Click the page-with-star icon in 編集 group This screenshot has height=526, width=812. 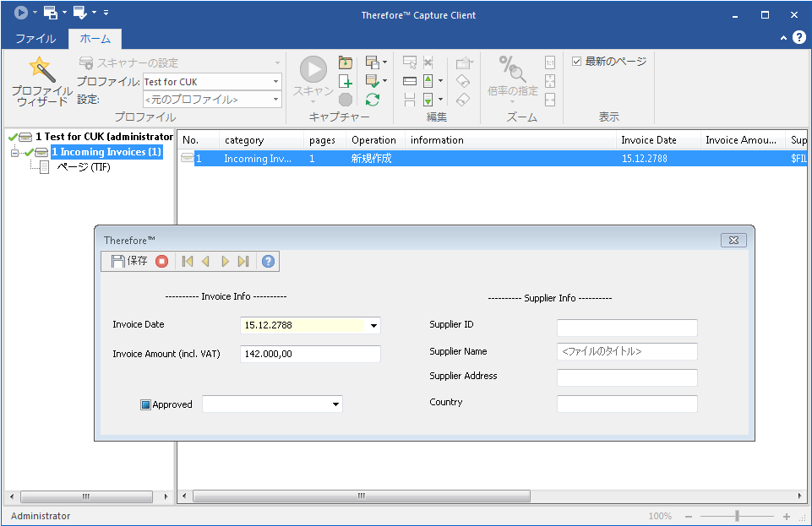(464, 62)
